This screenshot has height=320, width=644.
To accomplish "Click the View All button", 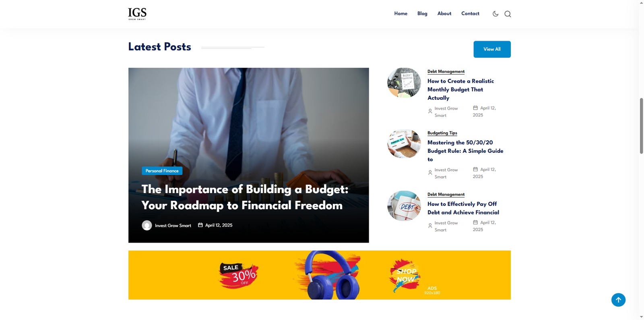I will pyautogui.click(x=492, y=49).
